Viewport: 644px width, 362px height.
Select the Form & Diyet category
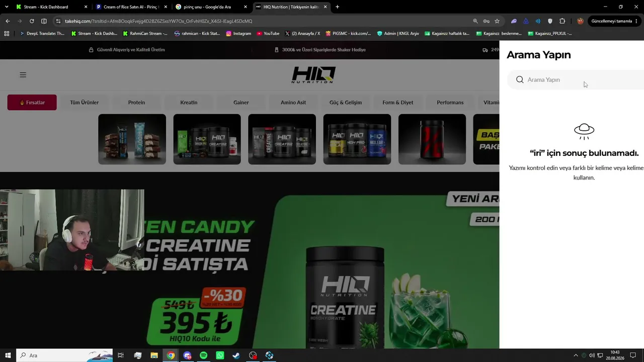pos(398,103)
